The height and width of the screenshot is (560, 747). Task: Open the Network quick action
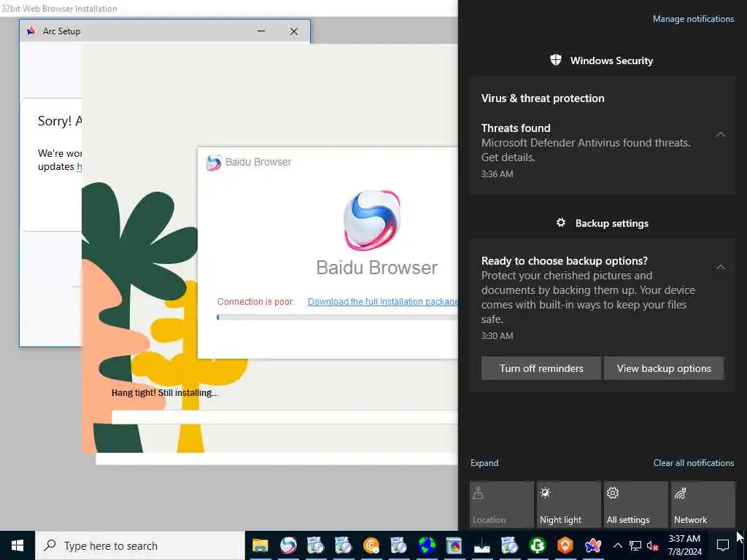pyautogui.click(x=703, y=504)
